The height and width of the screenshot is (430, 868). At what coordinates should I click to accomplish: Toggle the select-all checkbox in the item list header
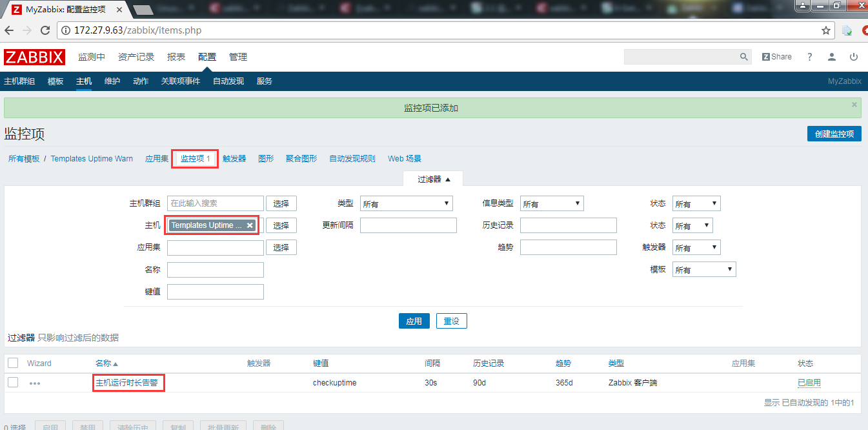tap(12, 363)
